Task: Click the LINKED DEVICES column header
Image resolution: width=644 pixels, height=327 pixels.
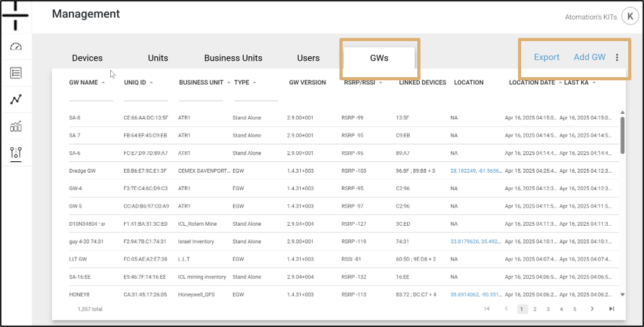Action: 422,82
